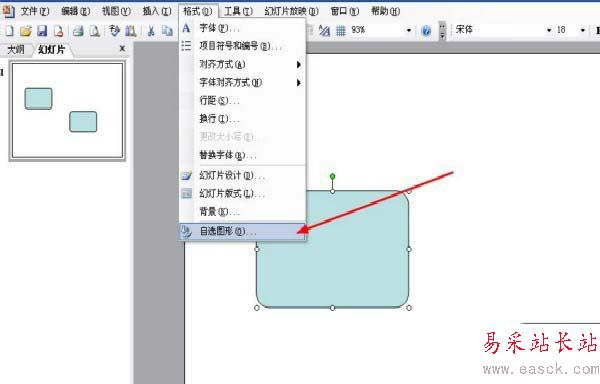Choose 字体 in the Format menu
Screen dimensions: 600x384
243,28
